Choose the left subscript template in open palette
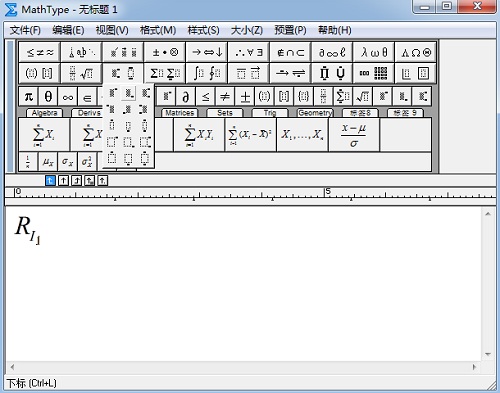This screenshot has height=393, width=500. pos(128,109)
